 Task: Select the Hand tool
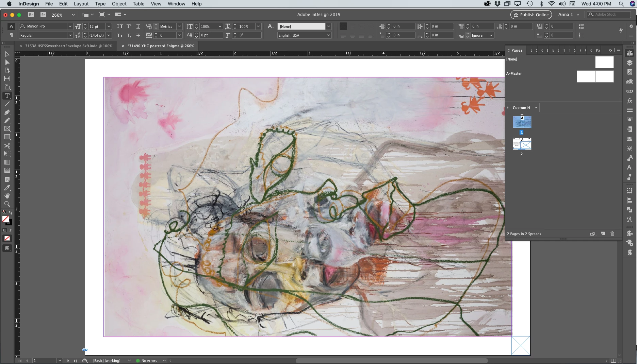[x=7, y=196]
